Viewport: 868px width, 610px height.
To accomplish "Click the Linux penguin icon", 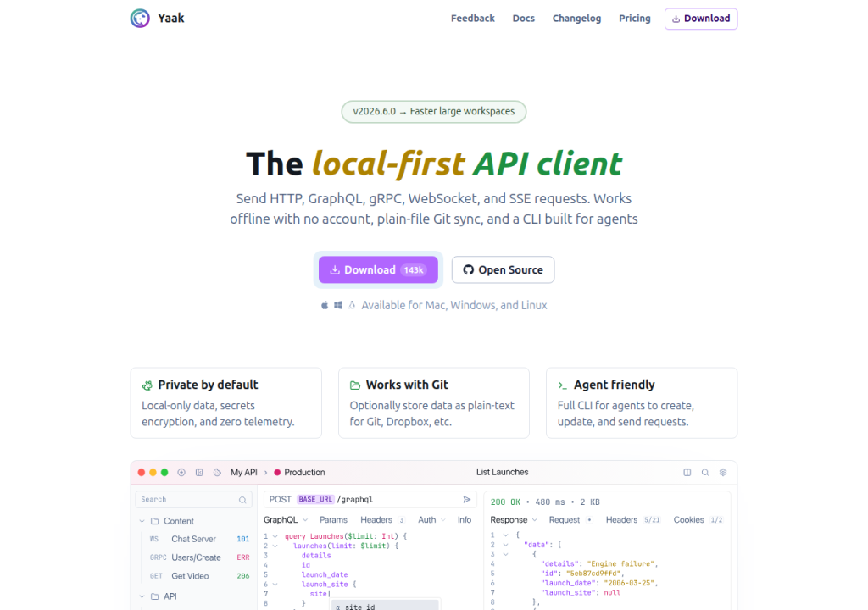I will click(x=352, y=305).
